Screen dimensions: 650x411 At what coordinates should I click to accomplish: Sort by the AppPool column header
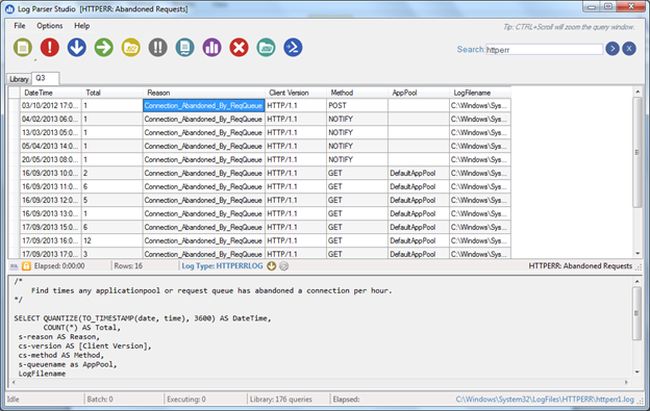[418, 92]
